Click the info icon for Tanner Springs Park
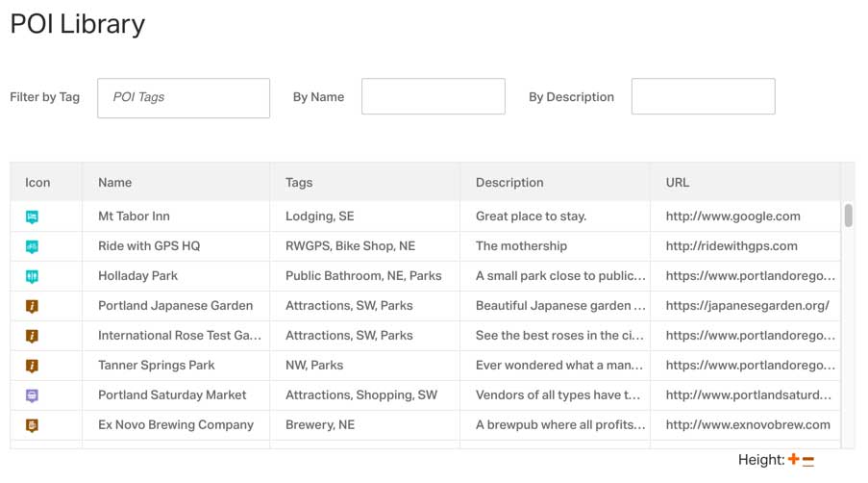Viewport: 868px width, 483px height. coord(32,366)
